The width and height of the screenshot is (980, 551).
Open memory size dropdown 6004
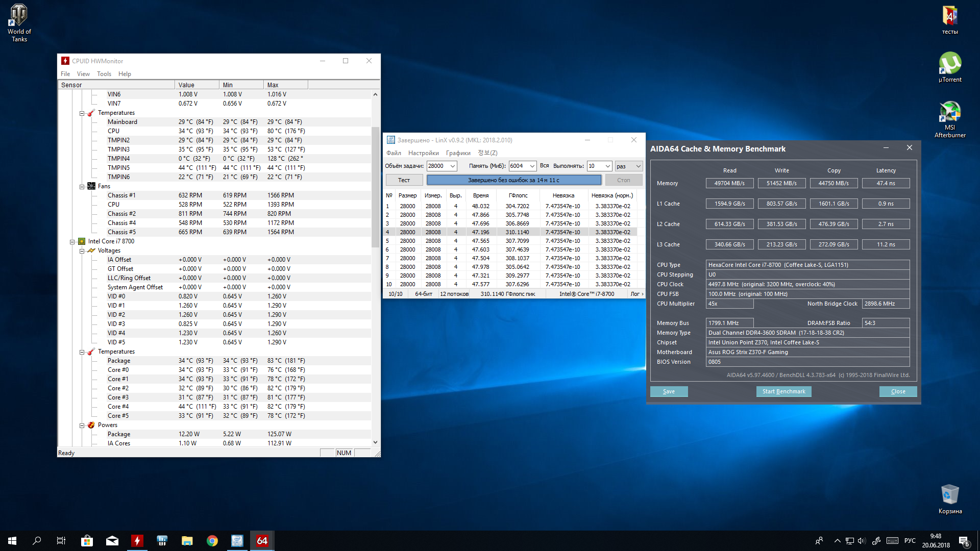pos(532,166)
